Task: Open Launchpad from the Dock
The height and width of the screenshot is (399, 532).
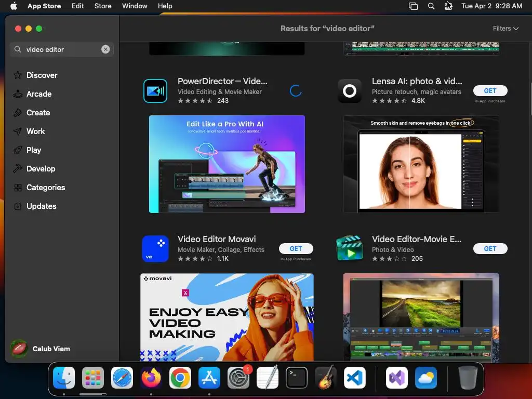Action: click(x=93, y=378)
